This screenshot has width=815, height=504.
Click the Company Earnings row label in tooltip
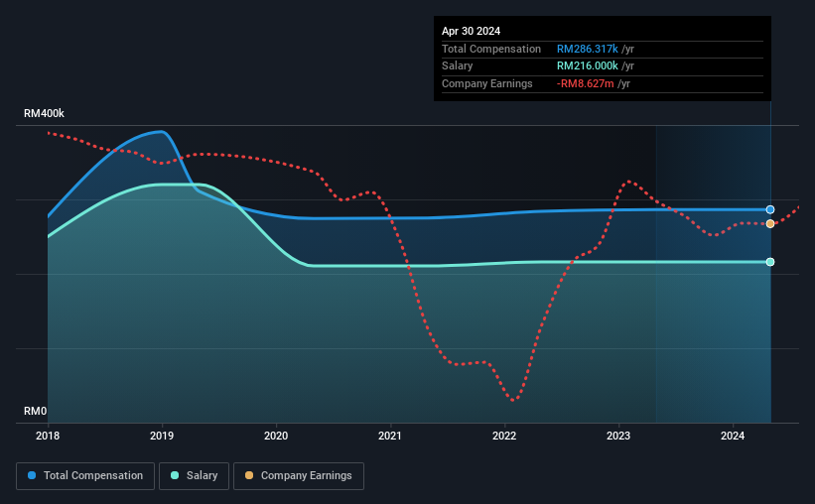pos(487,83)
